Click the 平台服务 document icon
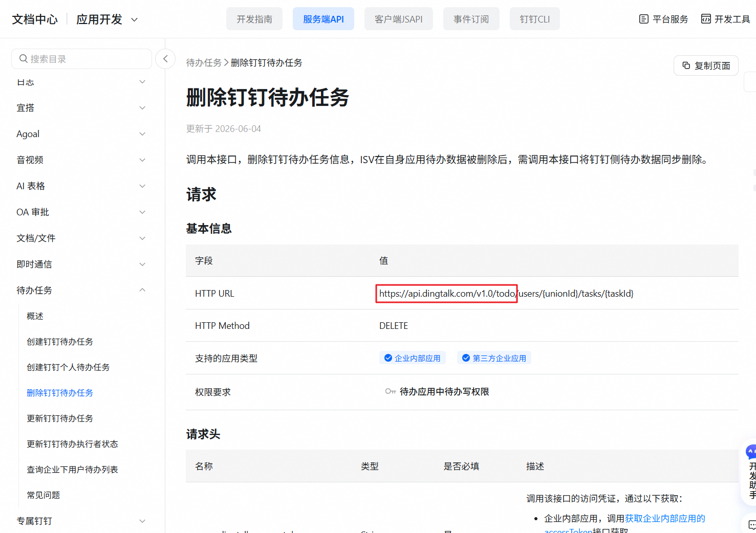The image size is (756, 533). point(644,19)
